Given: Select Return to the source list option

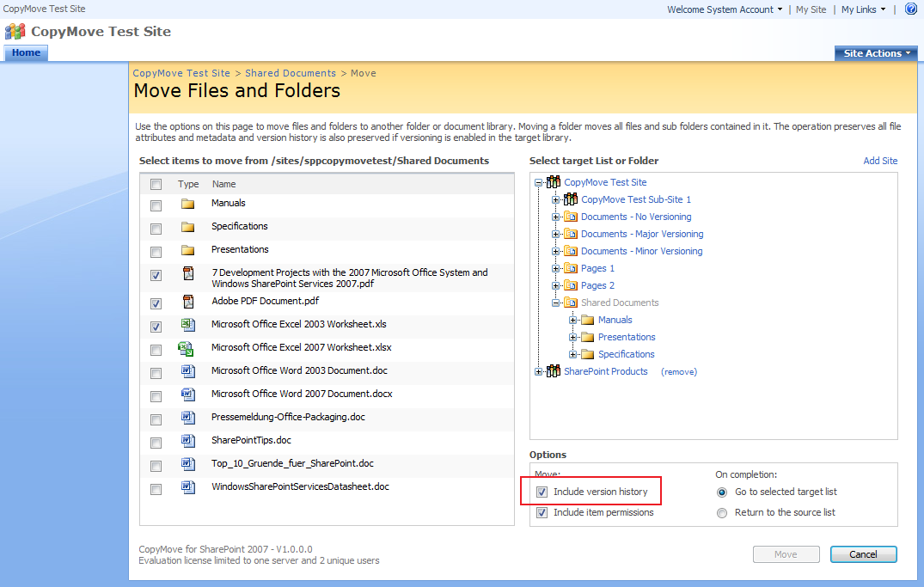Looking at the screenshot, I should click(x=722, y=513).
